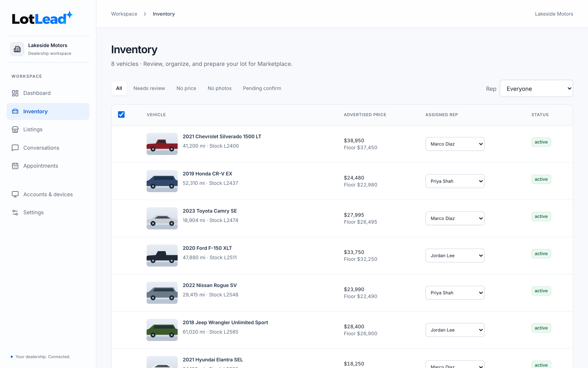Open Dashboard via its grid icon
Viewport: 588px width, 368px height.
[15, 93]
